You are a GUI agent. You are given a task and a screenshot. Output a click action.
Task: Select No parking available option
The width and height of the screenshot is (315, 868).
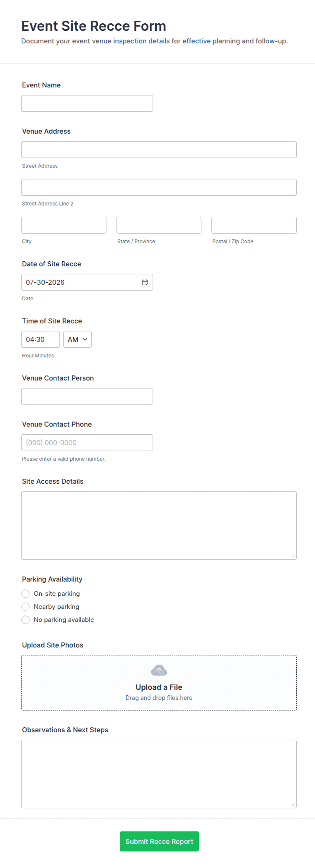click(x=25, y=620)
